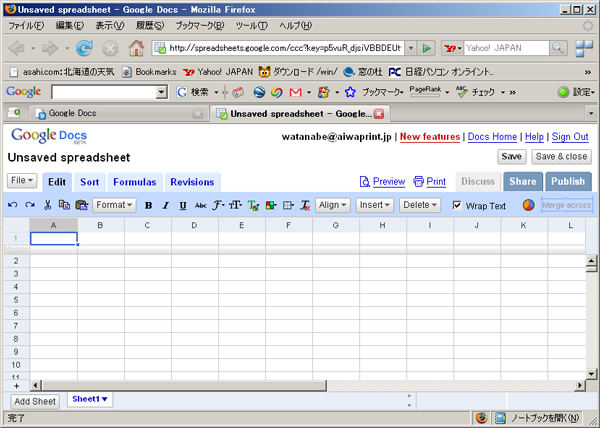Screen dimensions: 600x428
Task: Reload the page with Firefox's refresh icon
Action: (84, 47)
